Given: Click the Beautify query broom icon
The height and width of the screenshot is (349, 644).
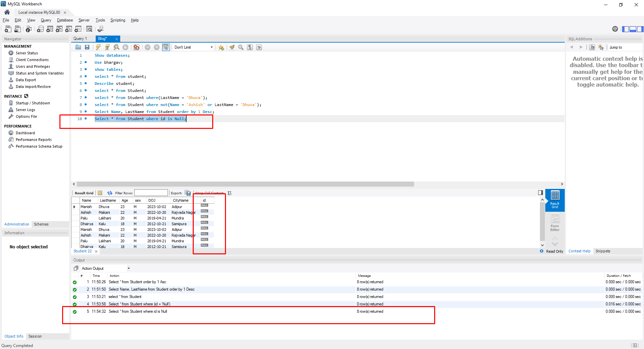Looking at the screenshot, I should tap(232, 47).
